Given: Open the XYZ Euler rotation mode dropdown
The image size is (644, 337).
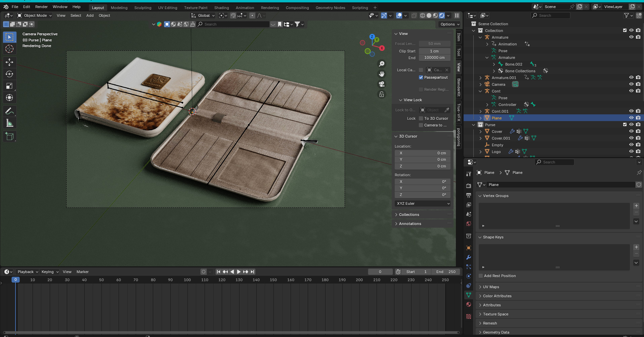Looking at the screenshot, I should click(x=423, y=203).
